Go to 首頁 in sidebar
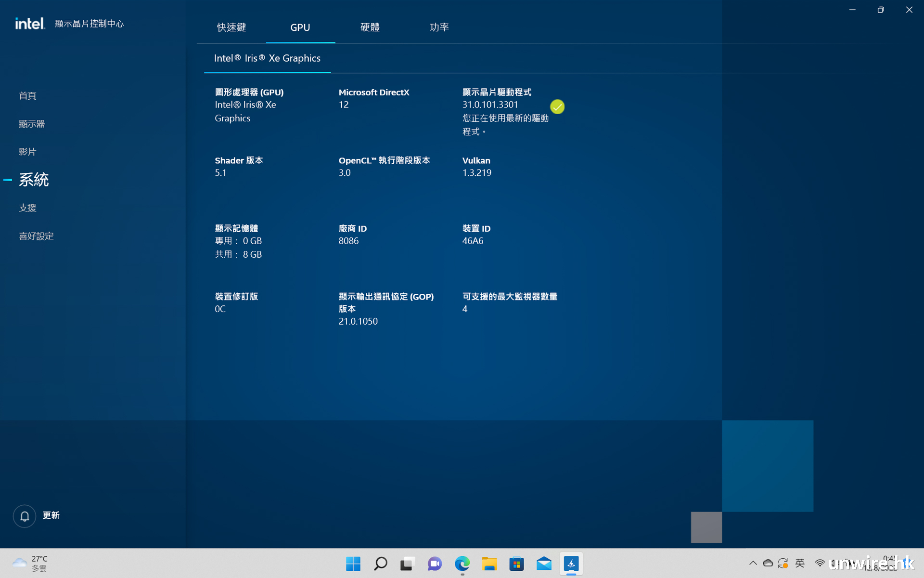 tap(27, 96)
